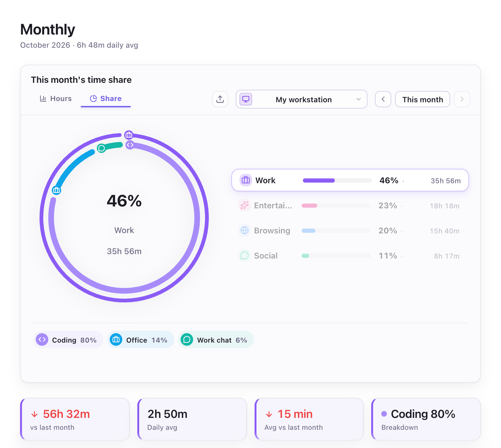Click the Office briefcase chip icon
The width and height of the screenshot is (501, 448).
[116, 339]
